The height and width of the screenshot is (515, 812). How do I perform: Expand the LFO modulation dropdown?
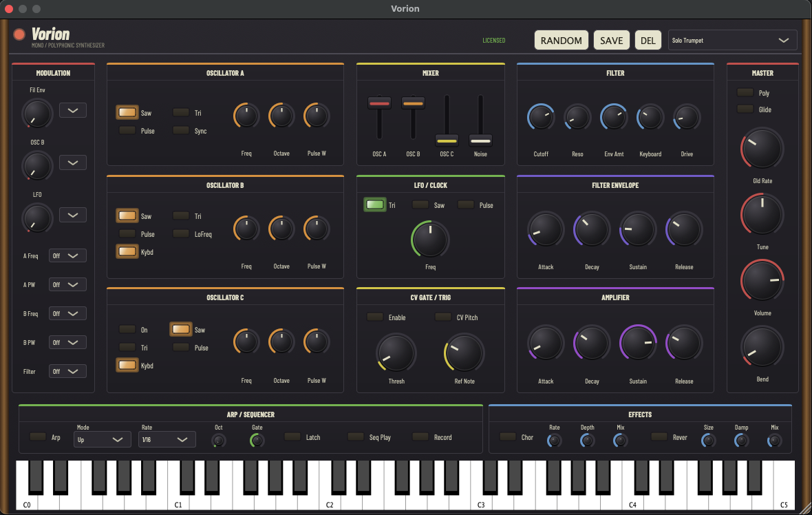coord(72,215)
